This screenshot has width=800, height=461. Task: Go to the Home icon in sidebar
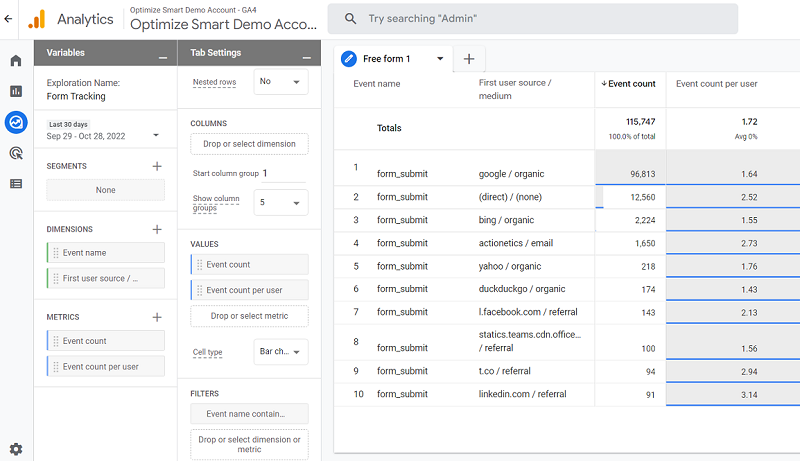tap(16, 61)
